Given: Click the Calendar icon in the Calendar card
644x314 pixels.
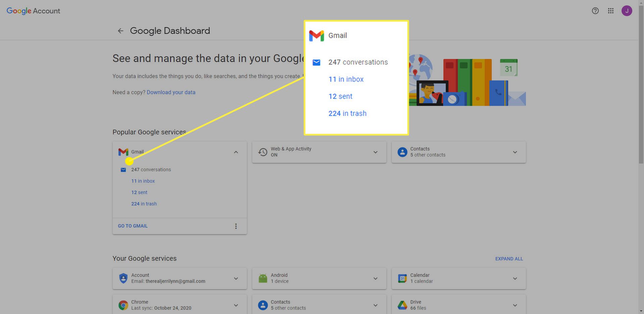Looking at the screenshot, I should [402, 278].
